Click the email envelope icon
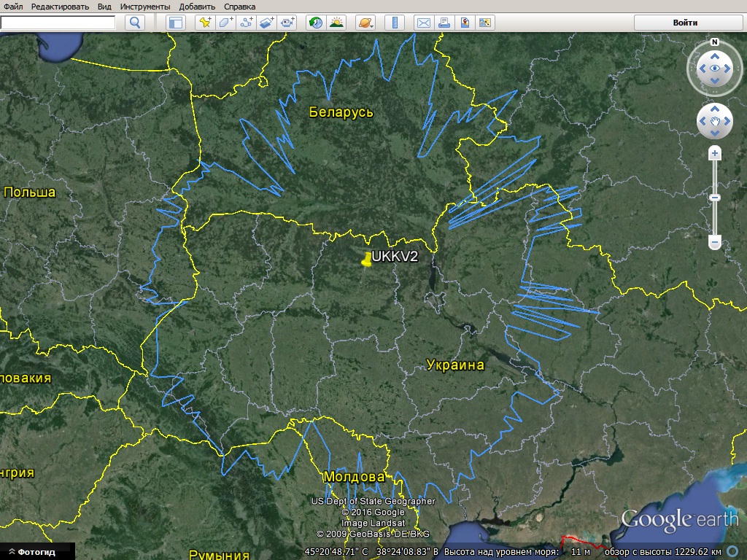Viewport: 747px width, 560px height. coord(423,23)
